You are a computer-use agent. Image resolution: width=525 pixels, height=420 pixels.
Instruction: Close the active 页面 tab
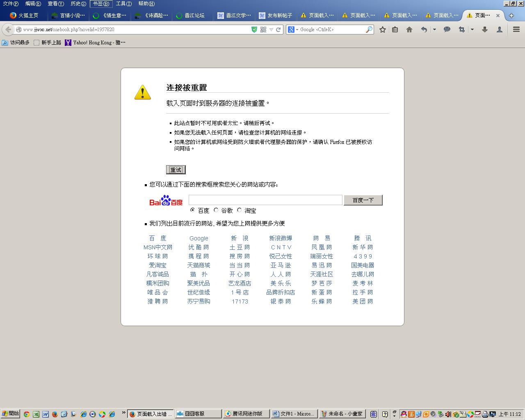pyautogui.click(x=498, y=16)
